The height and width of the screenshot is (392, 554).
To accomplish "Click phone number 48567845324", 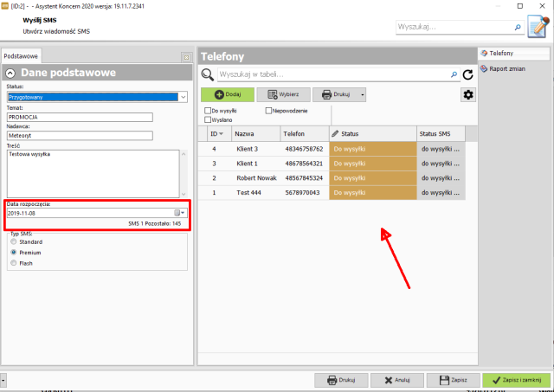I will pos(304,178).
